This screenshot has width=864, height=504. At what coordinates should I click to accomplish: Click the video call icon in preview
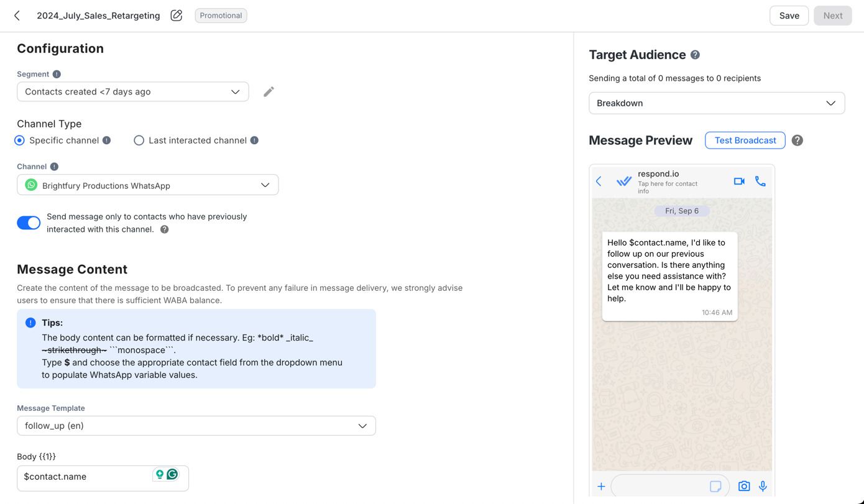pyautogui.click(x=739, y=181)
